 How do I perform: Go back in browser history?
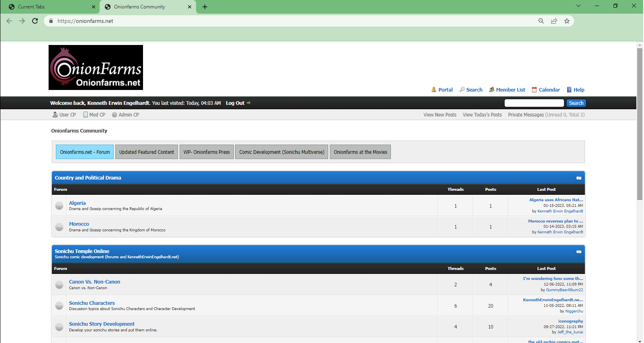9,21
